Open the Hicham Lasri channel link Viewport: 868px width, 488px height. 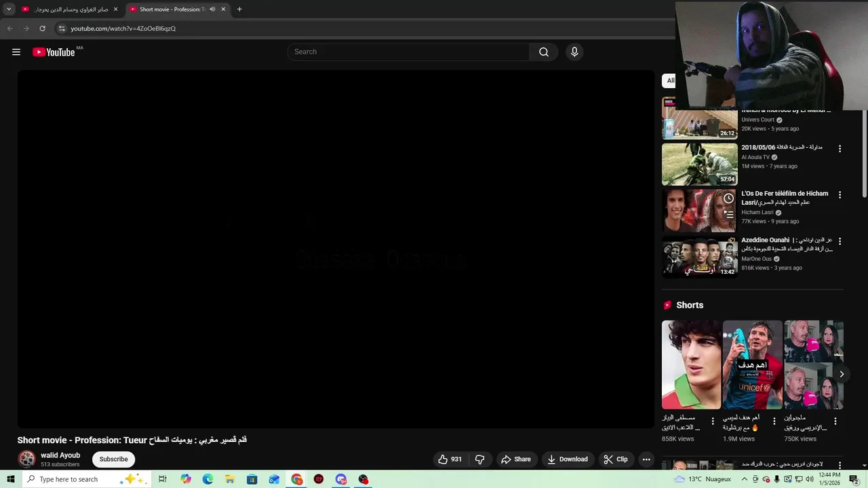(x=757, y=213)
